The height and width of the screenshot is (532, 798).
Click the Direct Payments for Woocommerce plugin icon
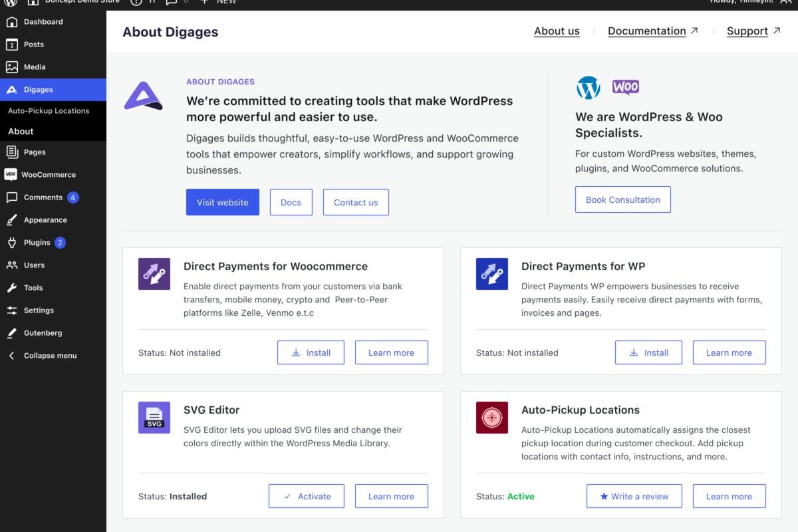pos(154,274)
